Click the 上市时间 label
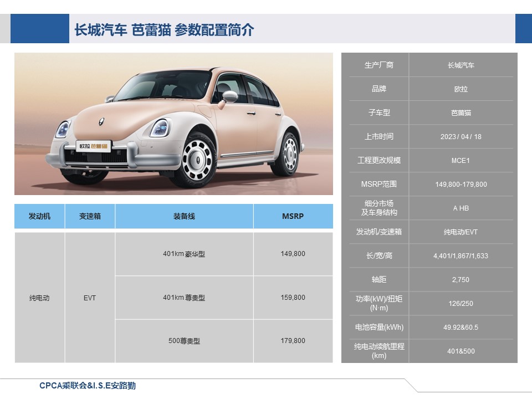 click(379, 136)
